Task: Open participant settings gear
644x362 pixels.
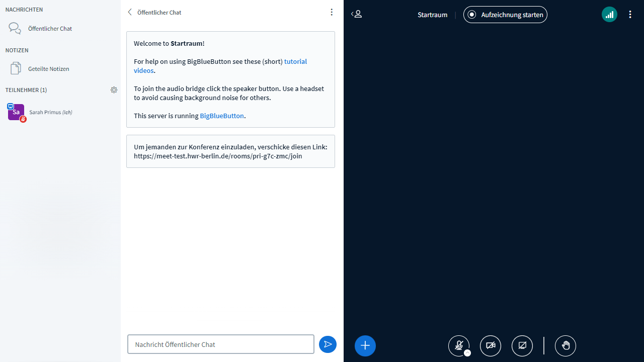Action: [114, 90]
